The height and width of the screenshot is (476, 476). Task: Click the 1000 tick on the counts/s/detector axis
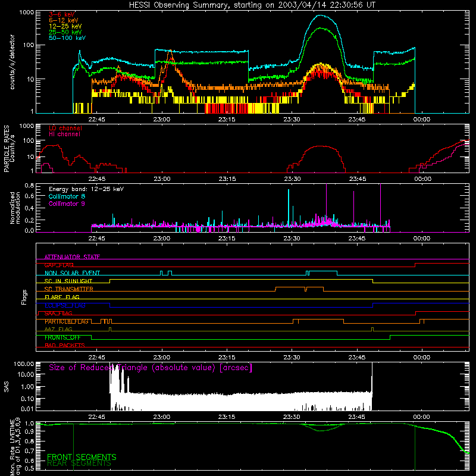(27, 12)
